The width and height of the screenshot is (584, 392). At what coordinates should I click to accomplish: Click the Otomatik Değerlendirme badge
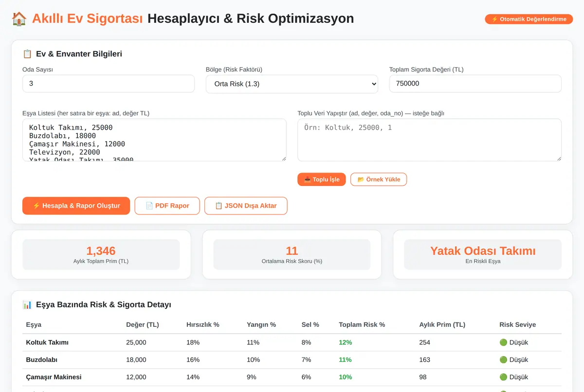pyautogui.click(x=529, y=19)
